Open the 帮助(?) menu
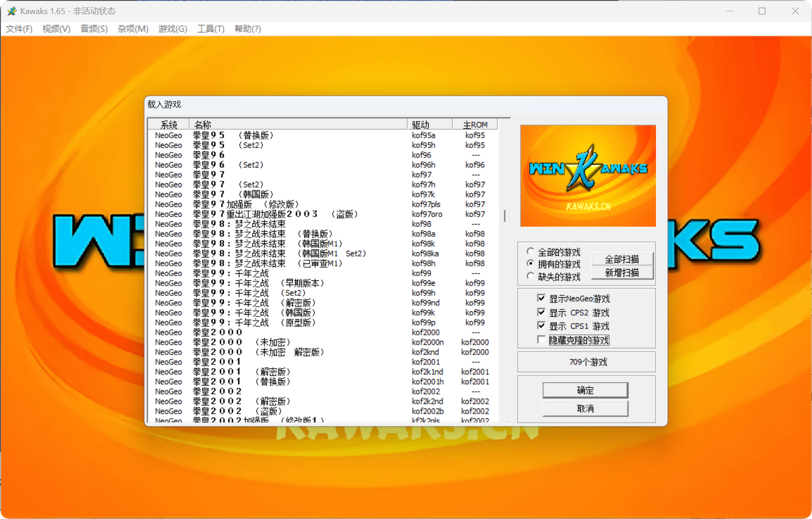Image resolution: width=812 pixels, height=519 pixels. point(248,29)
